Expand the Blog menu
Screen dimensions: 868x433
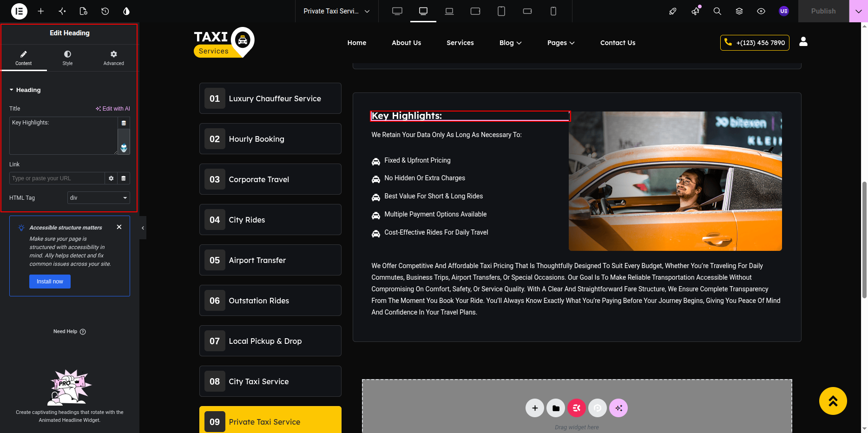pos(511,43)
